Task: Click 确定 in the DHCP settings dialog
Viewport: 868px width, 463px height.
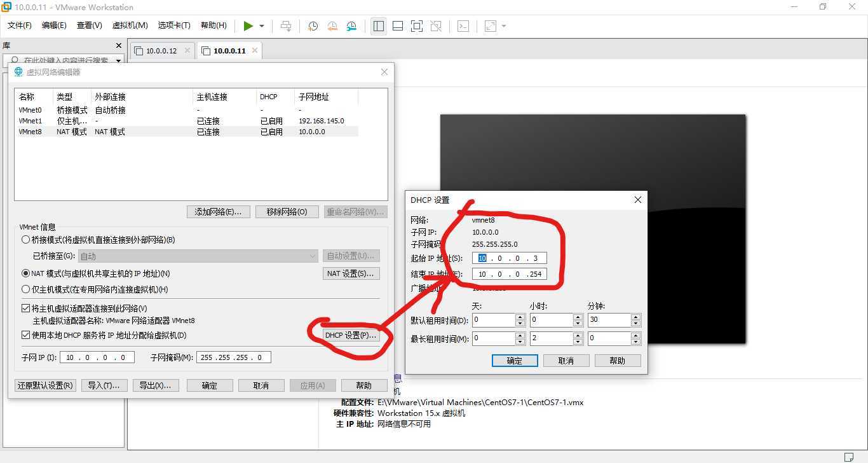Action: click(x=515, y=361)
